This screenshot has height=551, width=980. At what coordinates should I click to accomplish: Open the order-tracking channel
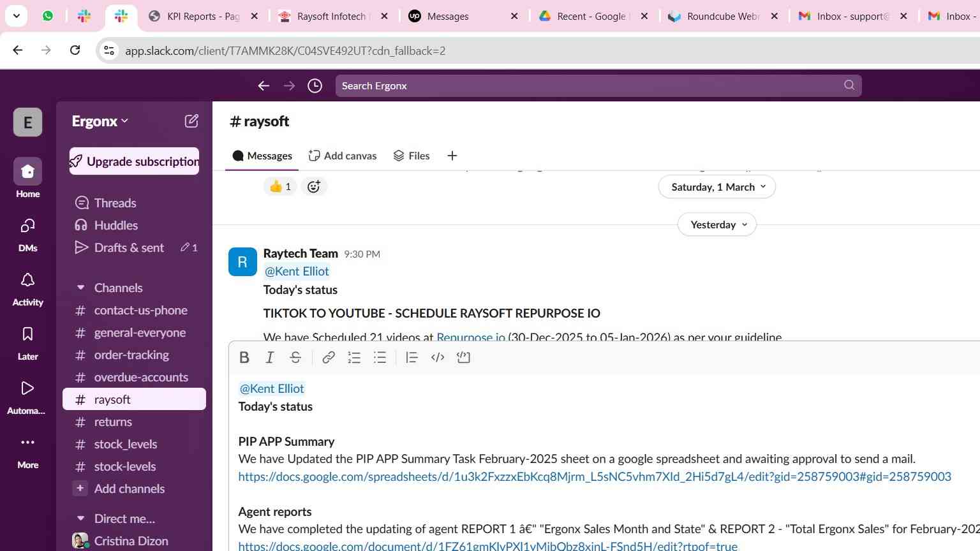click(131, 355)
